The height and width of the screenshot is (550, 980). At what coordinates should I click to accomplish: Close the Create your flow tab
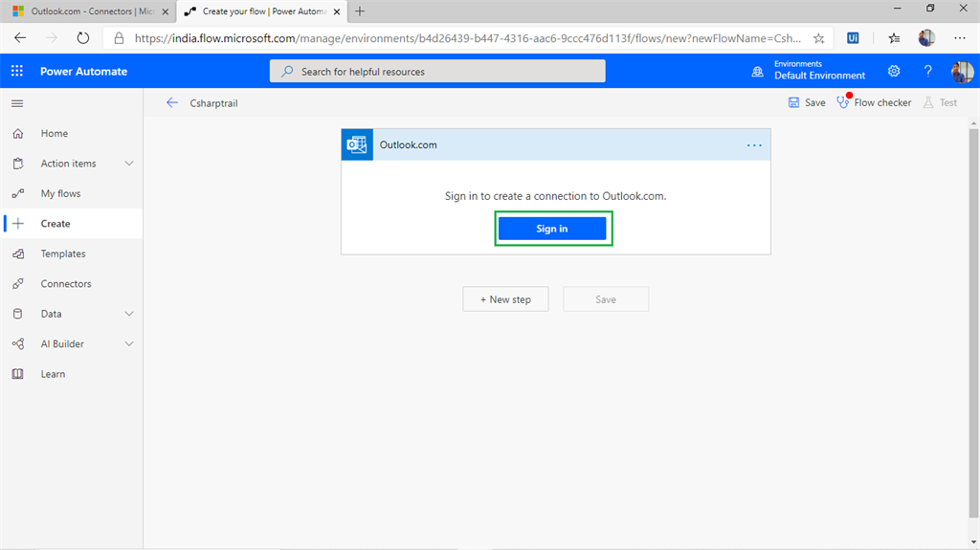[336, 11]
